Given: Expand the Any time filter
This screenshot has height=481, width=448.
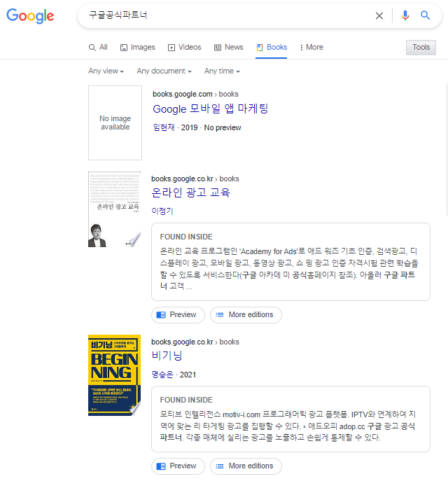Looking at the screenshot, I should click(x=222, y=71).
